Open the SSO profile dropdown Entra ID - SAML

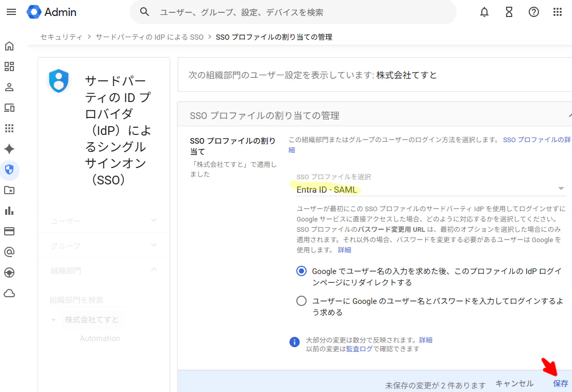point(431,190)
